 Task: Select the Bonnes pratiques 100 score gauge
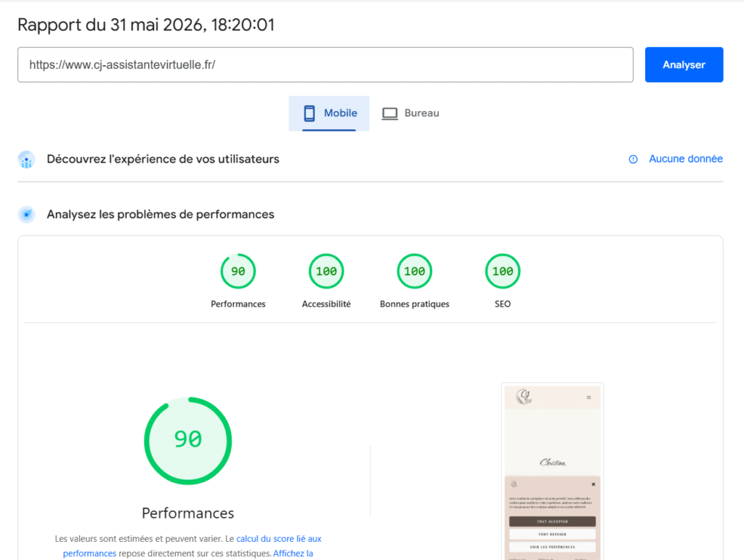(415, 271)
